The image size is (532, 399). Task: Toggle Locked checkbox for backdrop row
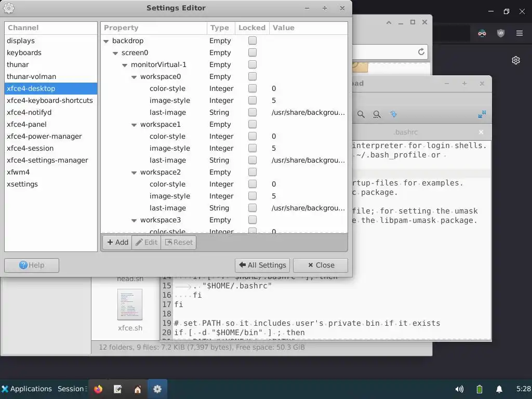click(x=252, y=41)
